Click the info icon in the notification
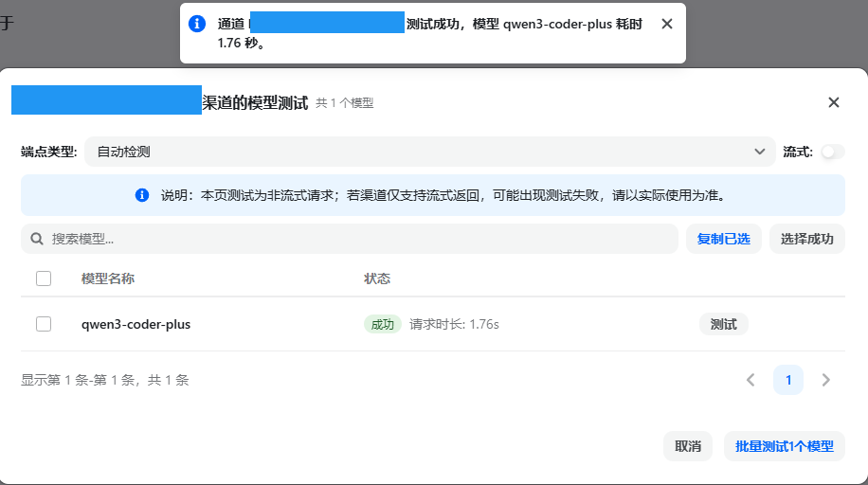The height and width of the screenshot is (485, 868). (197, 24)
